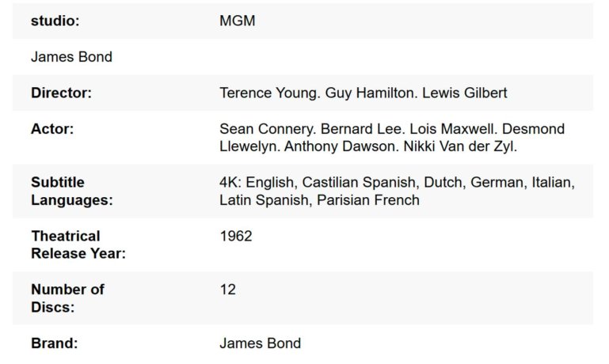
Task: Select director name Terence Young
Action: click(x=270, y=93)
